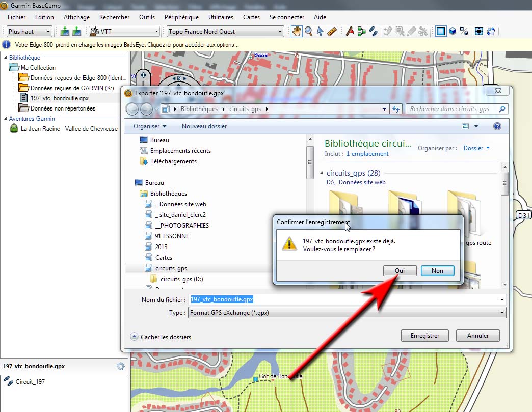Select 'Circuit_197' track in lower panel

tap(30, 382)
